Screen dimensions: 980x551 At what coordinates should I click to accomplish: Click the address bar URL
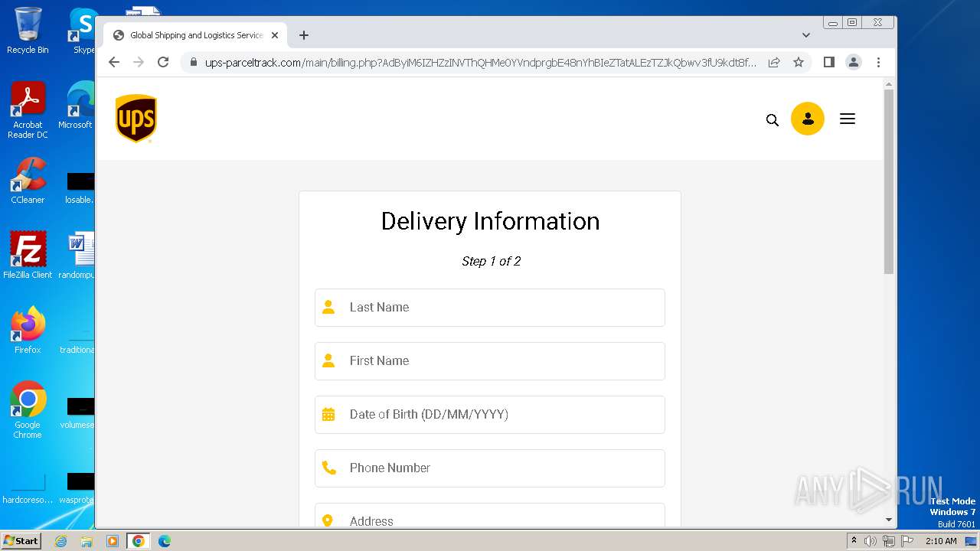tap(480, 62)
